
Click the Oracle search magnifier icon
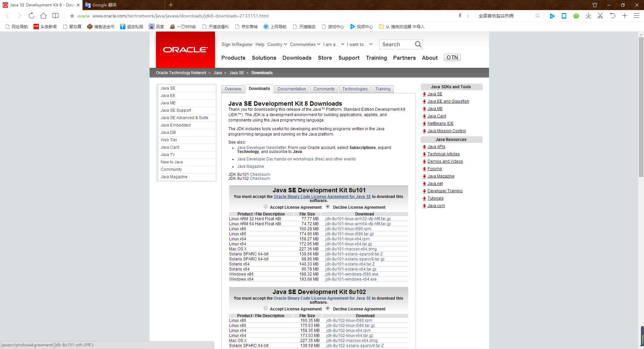click(x=418, y=44)
